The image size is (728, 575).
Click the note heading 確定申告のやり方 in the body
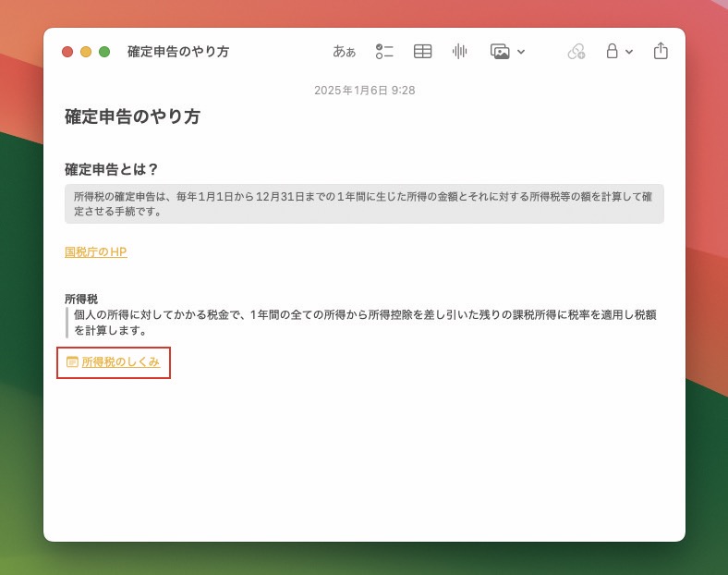coord(132,116)
